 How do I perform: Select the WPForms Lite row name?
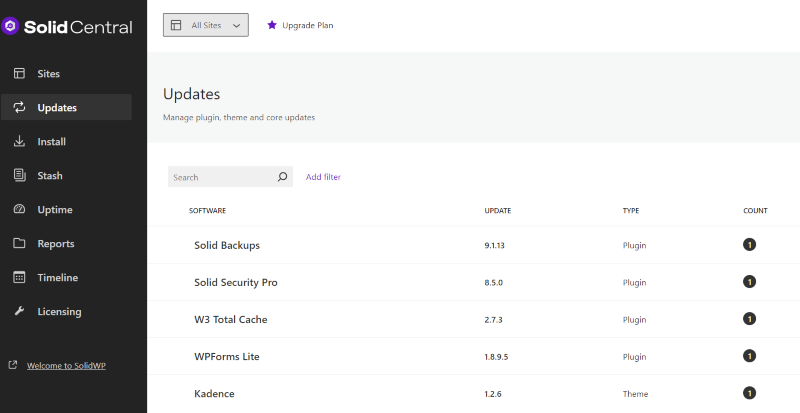[x=227, y=356]
